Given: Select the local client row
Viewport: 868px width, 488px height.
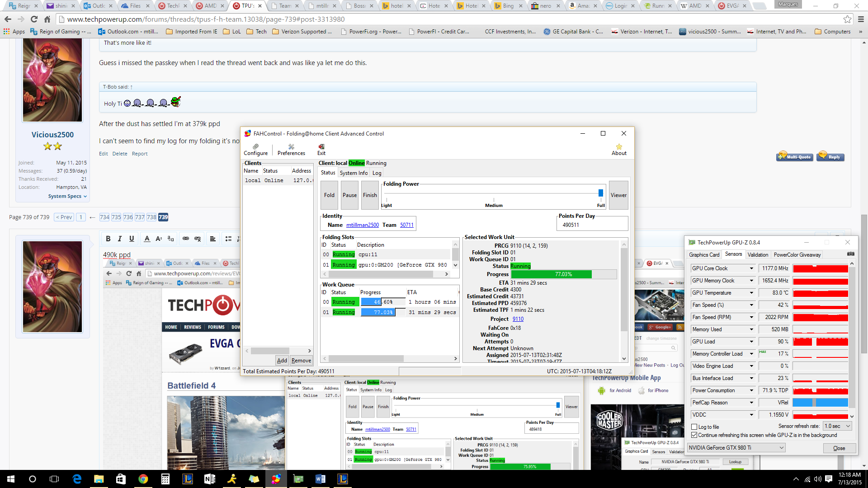Looking at the screenshot, I should (278, 180).
